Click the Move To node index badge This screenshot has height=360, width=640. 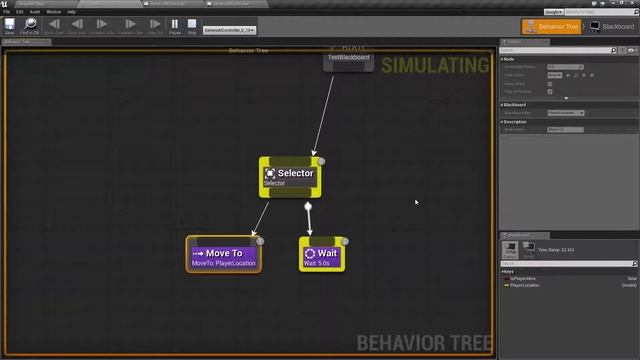click(x=260, y=241)
